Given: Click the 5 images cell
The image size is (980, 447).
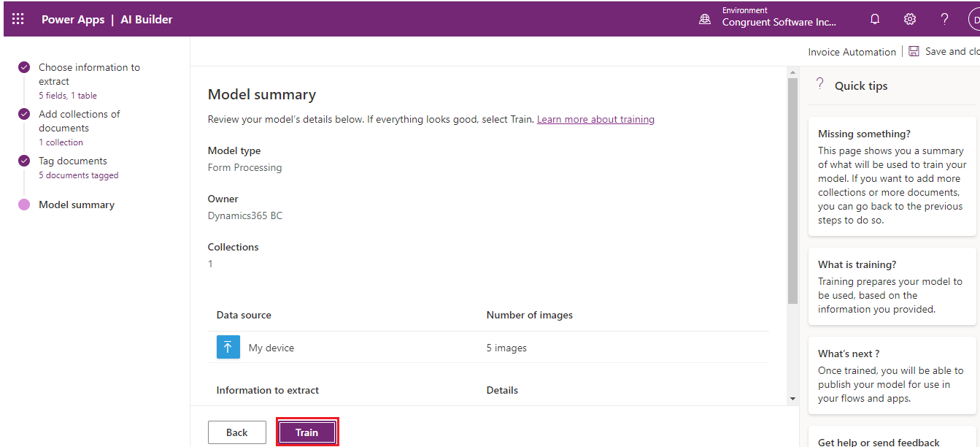Looking at the screenshot, I should (506, 348).
